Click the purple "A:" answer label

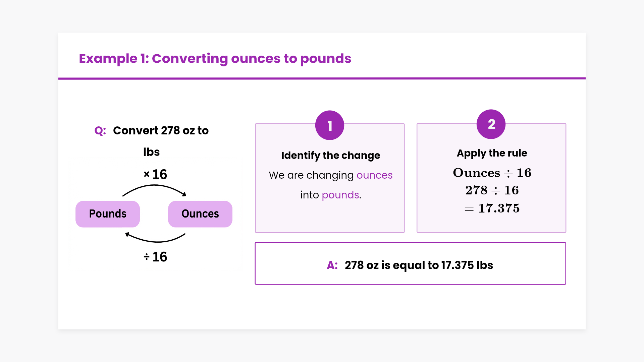332,265
